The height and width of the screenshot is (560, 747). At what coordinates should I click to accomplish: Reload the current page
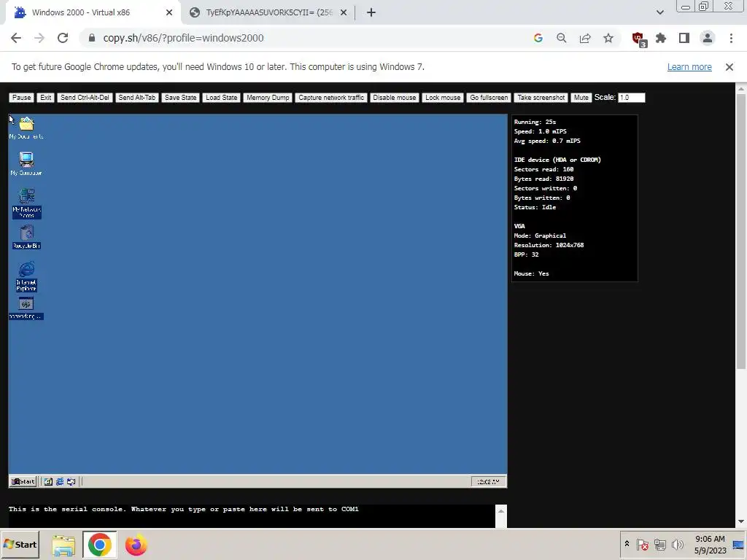pos(63,38)
